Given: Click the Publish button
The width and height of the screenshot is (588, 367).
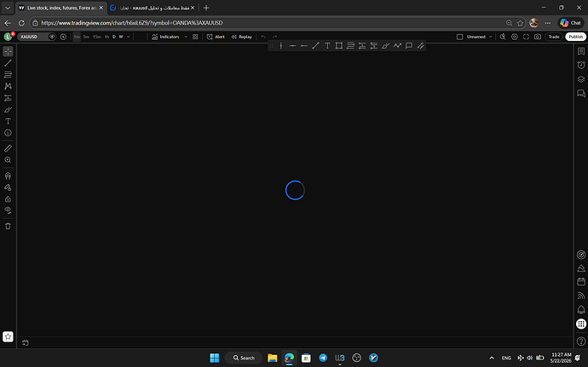Looking at the screenshot, I should [x=575, y=37].
